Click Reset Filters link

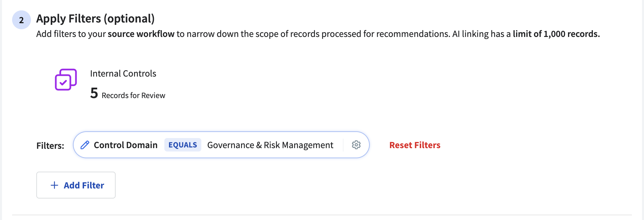pos(415,145)
